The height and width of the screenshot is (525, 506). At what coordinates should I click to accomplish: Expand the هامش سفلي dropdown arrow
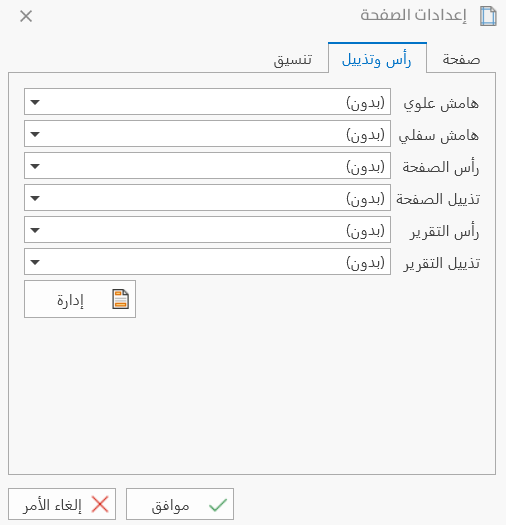pos(35,134)
